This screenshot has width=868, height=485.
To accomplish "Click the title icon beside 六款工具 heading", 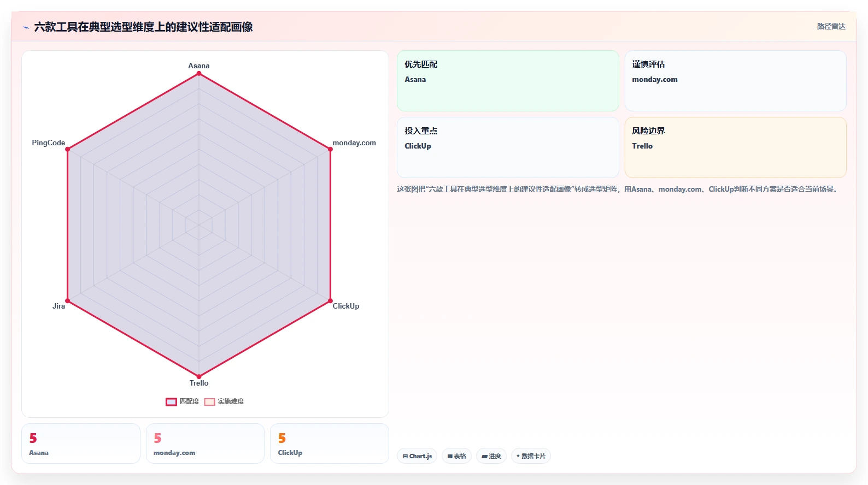I will point(26,27).
